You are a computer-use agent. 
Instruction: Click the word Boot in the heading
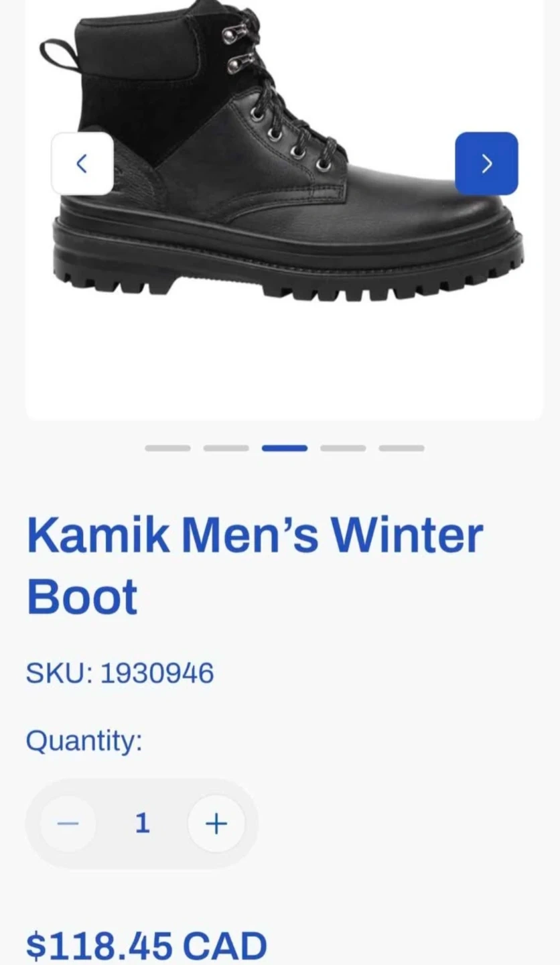coord(82,596)
